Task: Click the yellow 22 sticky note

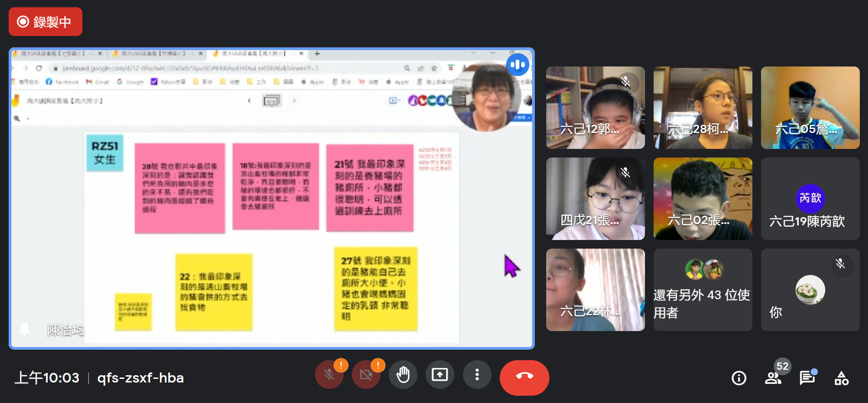Action: [x=213, y=292]
